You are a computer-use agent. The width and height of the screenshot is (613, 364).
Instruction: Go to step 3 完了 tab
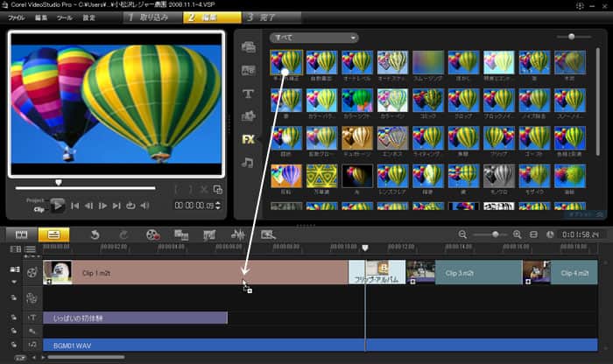271,17
